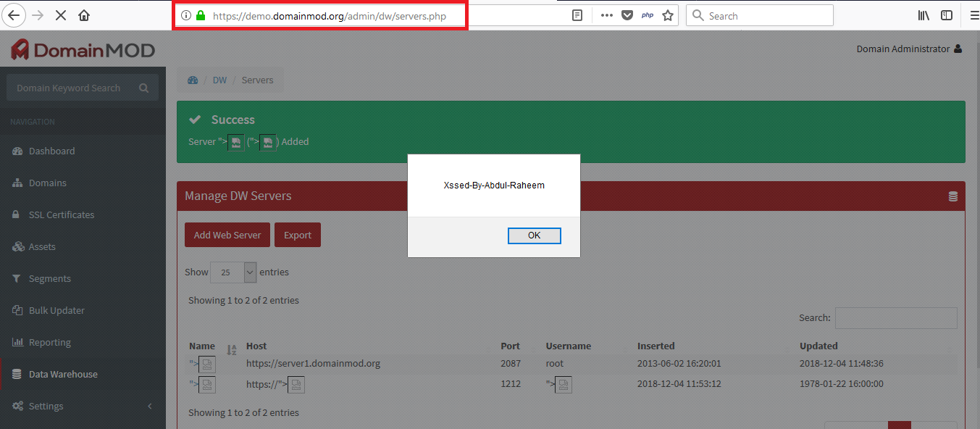Open the Show entries dropdown
The image size is (980, 429).
233,272
